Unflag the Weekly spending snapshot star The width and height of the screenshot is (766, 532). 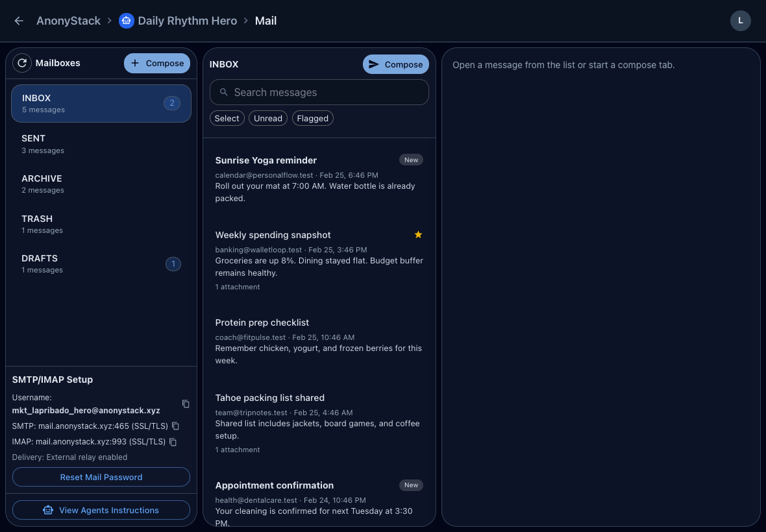[x=418, y=235]
